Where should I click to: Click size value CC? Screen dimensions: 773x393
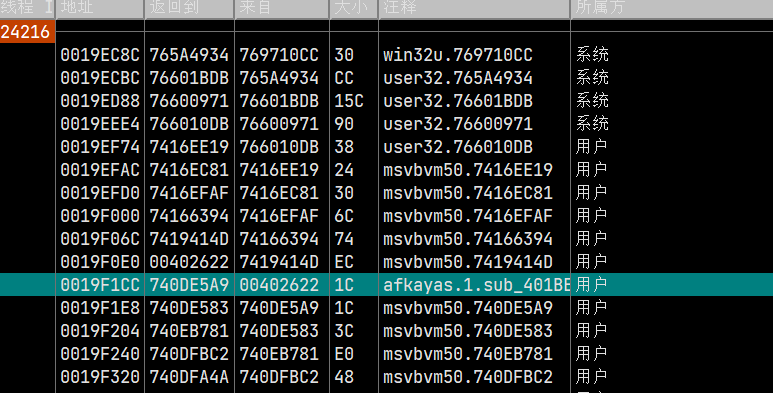click(344, 78)
